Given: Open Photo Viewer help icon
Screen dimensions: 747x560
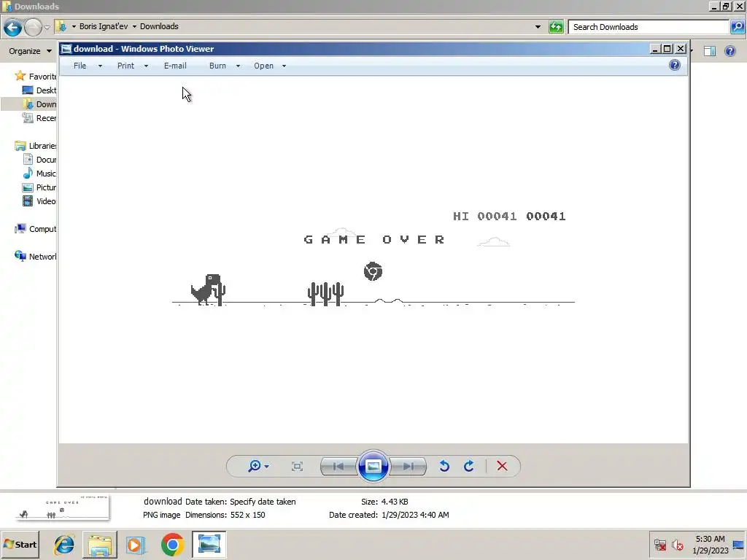Looking at the screenshot, I should pyautogui.click(x=675, y=65).
